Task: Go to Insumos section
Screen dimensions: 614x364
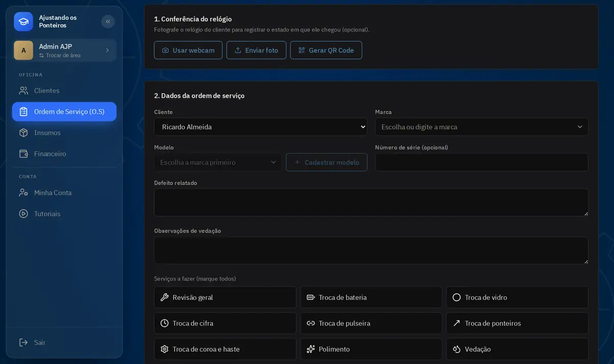Action: (x=64, y=132)
